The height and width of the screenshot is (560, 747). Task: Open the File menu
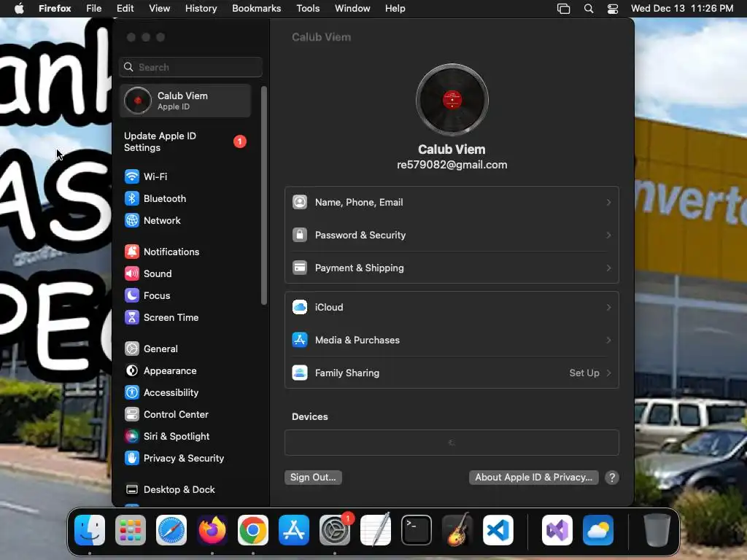tap(94, 9)
